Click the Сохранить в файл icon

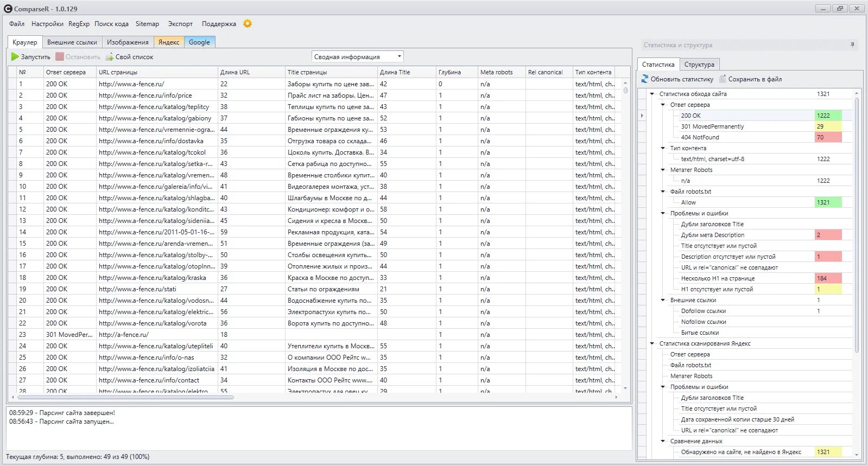pos(723,79)
